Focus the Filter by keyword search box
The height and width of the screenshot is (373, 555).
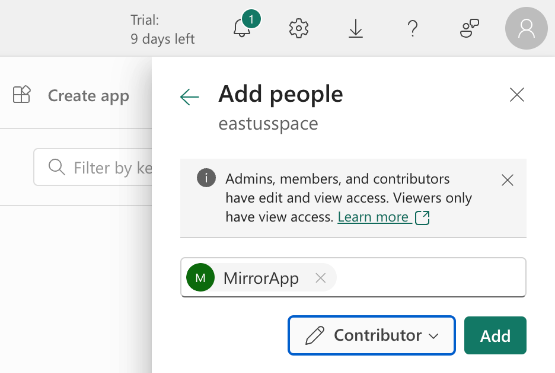point(93,167)
